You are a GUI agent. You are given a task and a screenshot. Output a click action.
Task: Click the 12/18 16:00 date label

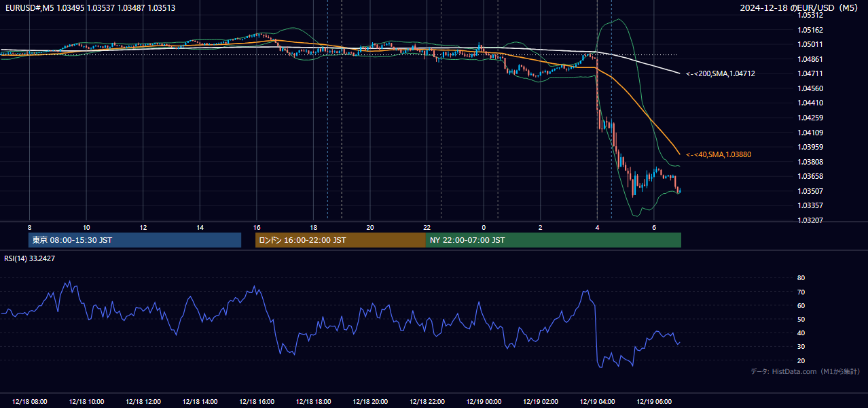[x=257, y=402]
